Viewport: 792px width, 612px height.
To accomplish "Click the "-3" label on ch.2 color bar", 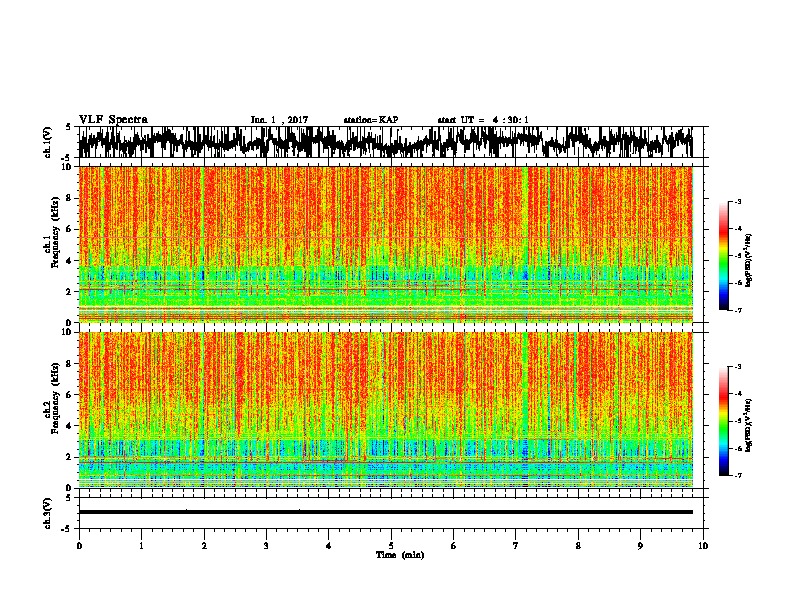I will [x=738, y=367].
